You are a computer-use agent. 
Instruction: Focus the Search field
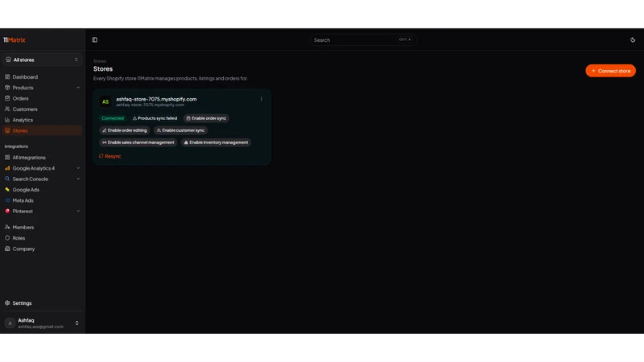click(363, 39)
